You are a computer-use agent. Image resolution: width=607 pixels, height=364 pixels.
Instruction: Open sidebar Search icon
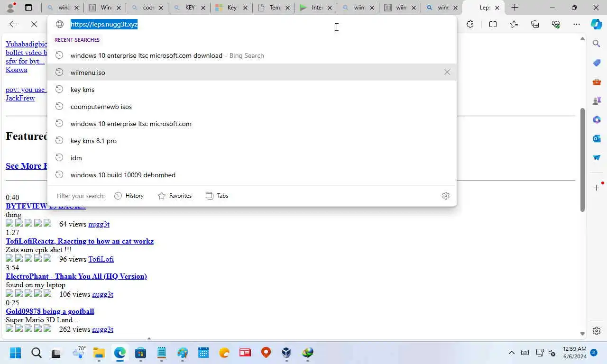597,44
